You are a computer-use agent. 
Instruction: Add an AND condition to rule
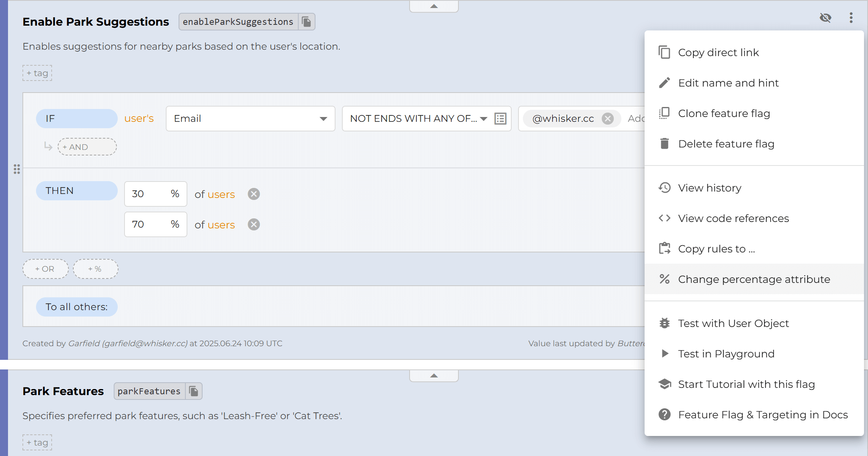click(87, 147)
